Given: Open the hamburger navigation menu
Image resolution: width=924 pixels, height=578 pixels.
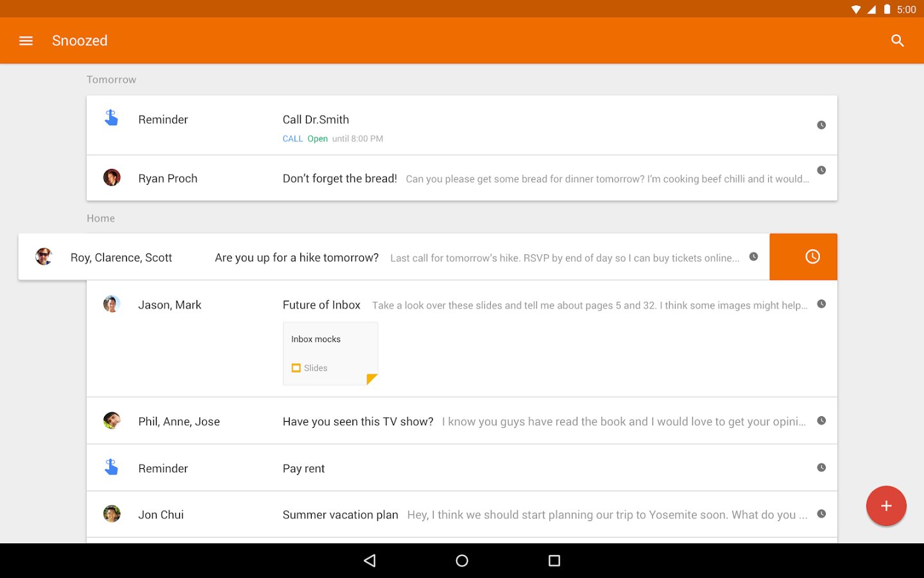Looking at the screenshot, I should coord(26,40).
